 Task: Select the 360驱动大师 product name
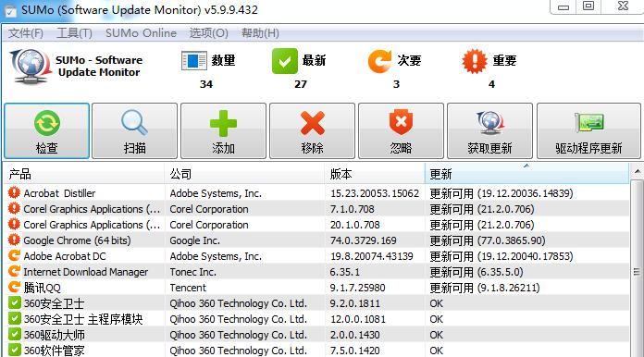tap(55, 335)
